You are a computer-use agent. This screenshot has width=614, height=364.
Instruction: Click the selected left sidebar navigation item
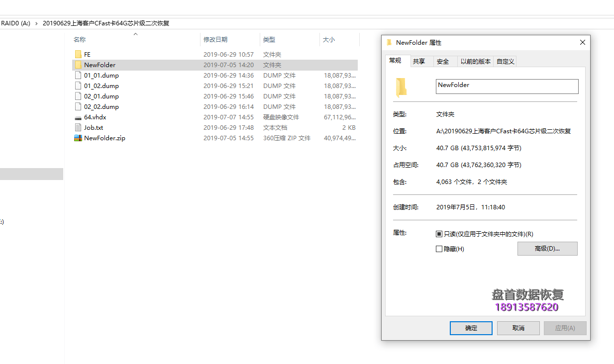click(31, 174)
